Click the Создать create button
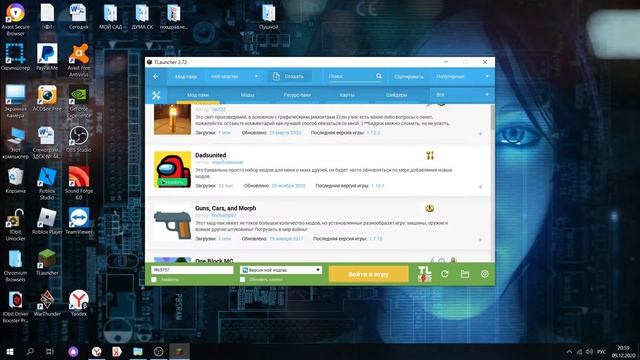Viewport: 640px width, 360px height. (289, 76)
